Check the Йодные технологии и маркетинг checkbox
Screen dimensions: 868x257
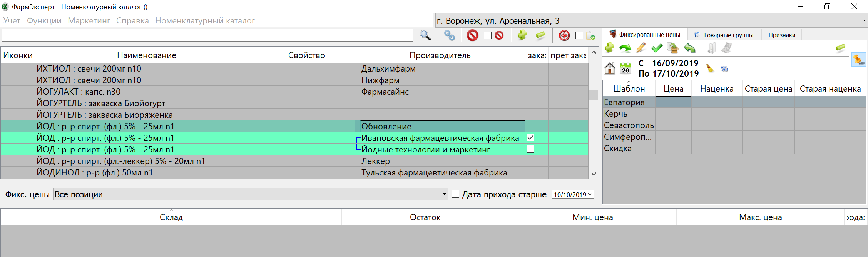click(530, 149)
